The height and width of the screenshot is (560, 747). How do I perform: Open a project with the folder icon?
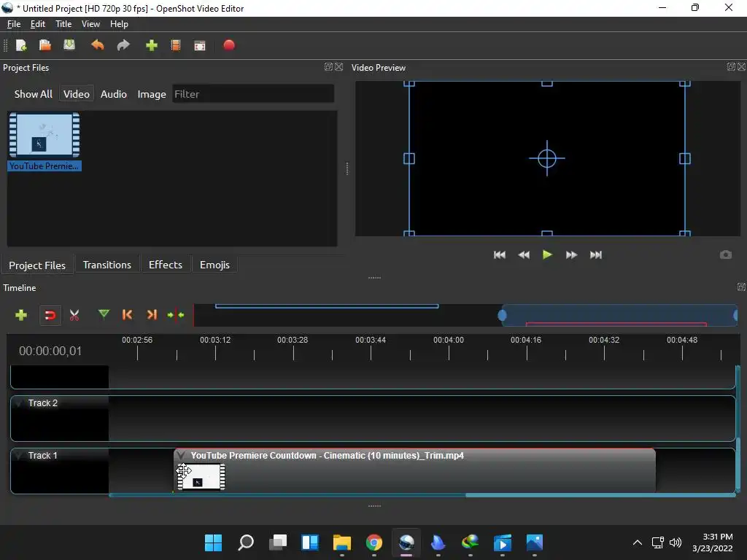coord(44,45)
